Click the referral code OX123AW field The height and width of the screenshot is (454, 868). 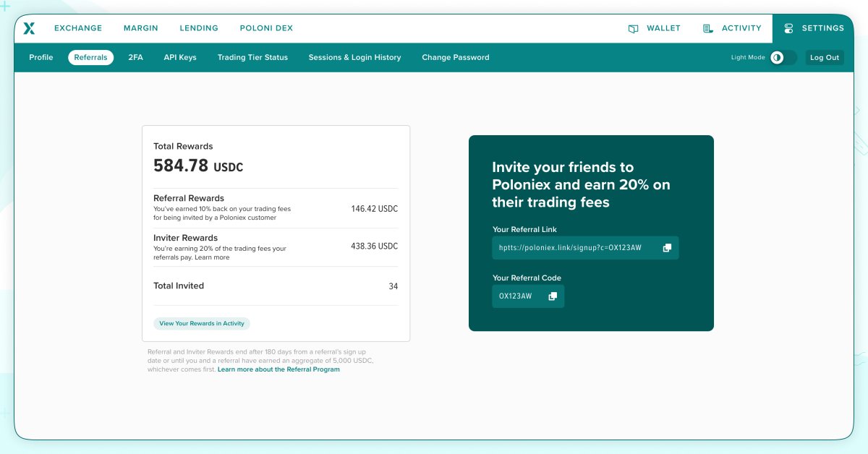[528, 296]
